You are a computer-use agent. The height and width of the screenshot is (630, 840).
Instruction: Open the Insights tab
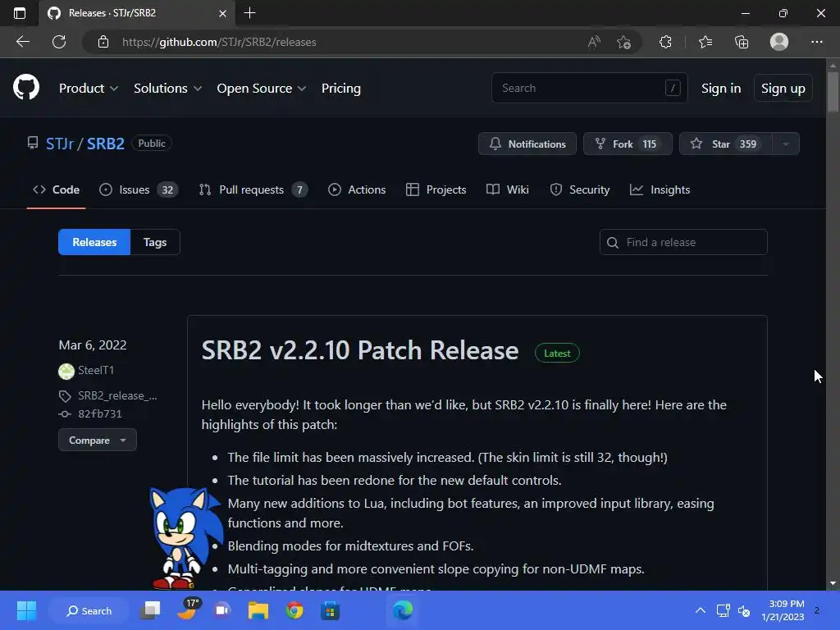(660, 189)
